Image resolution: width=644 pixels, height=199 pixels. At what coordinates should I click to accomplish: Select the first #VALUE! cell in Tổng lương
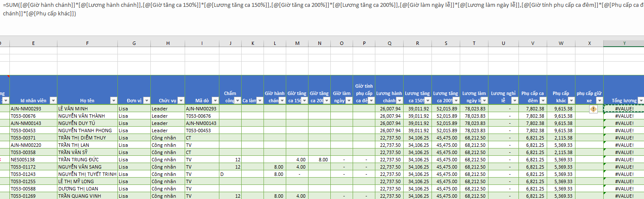pos(624,109)
